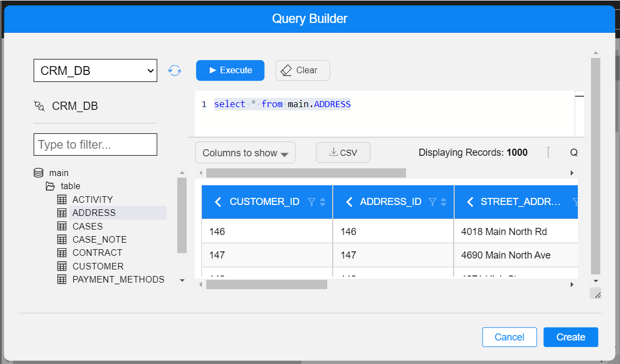Select the CASE_NOTE table in tree
The width and height of the screenshot is (620, 364).
click(100, 239)
